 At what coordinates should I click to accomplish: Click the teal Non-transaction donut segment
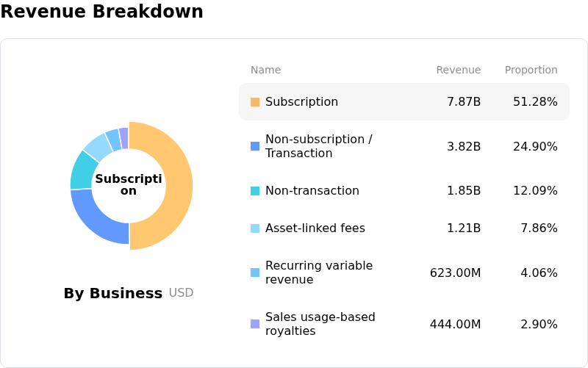pos(81,170)
